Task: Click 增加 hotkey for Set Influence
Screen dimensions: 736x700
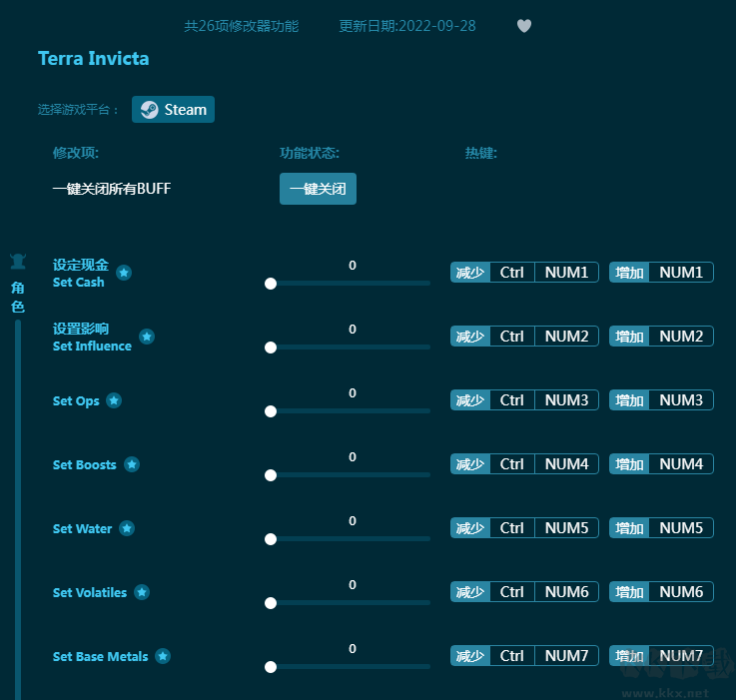Action: [x=629, y=337]
